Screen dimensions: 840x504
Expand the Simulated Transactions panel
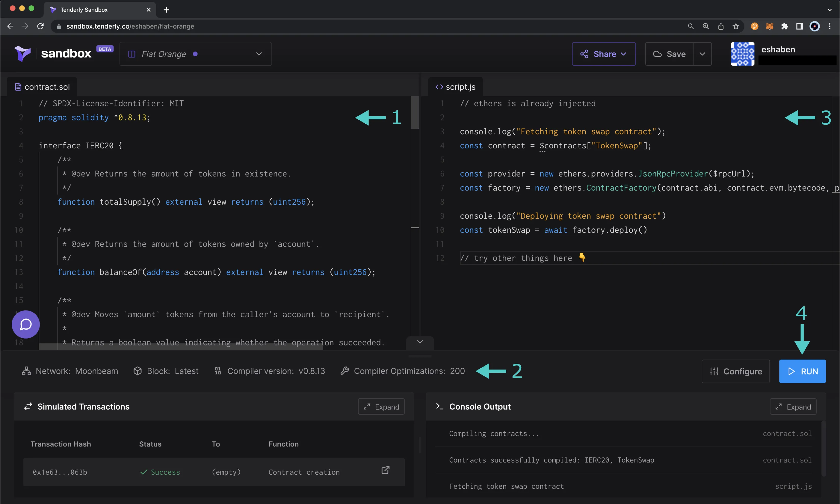[381, 407]
